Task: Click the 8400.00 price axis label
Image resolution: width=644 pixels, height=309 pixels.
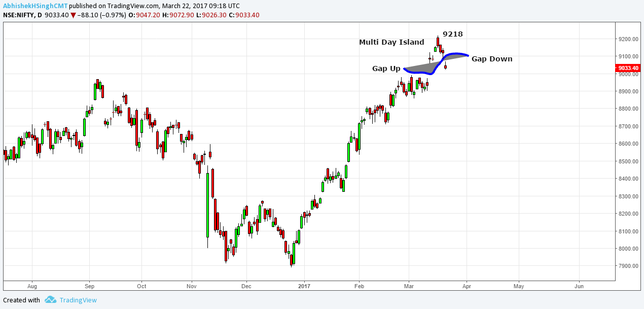Action: [x=628, y=179]
